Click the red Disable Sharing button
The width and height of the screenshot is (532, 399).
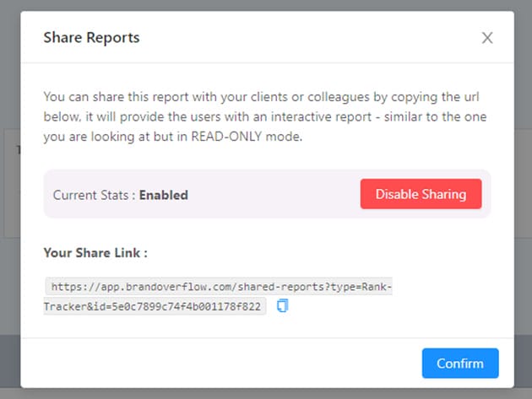[421, 194]
